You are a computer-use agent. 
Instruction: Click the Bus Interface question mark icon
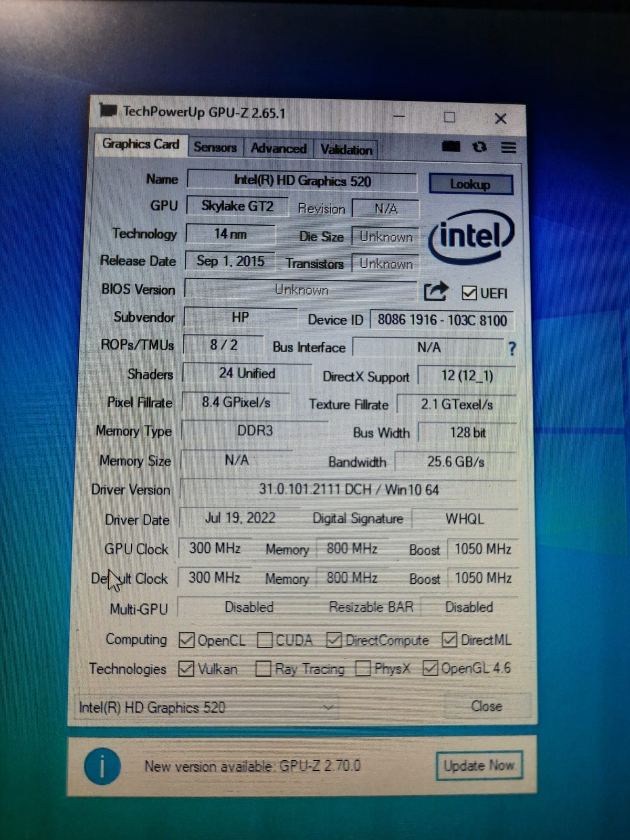(512, 349)
